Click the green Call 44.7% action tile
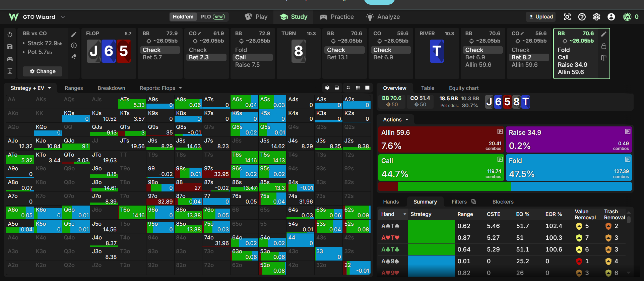Screen dimensions: 644x281 (441, 167)
